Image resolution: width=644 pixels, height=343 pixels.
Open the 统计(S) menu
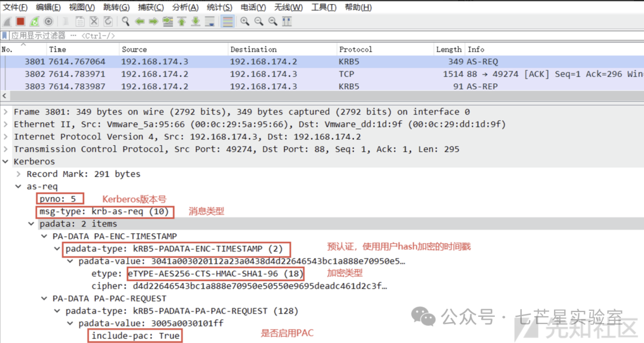point(219,7)
